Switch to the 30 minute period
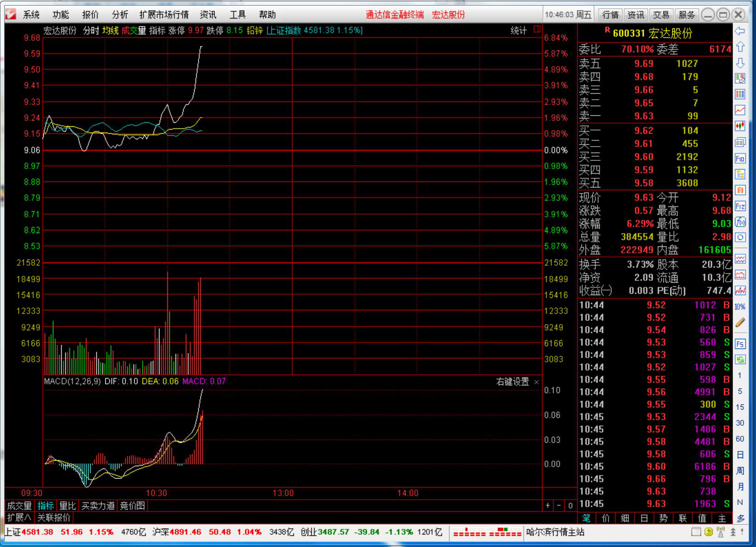This screenshot has width=756, height=547. coord(740,423)
